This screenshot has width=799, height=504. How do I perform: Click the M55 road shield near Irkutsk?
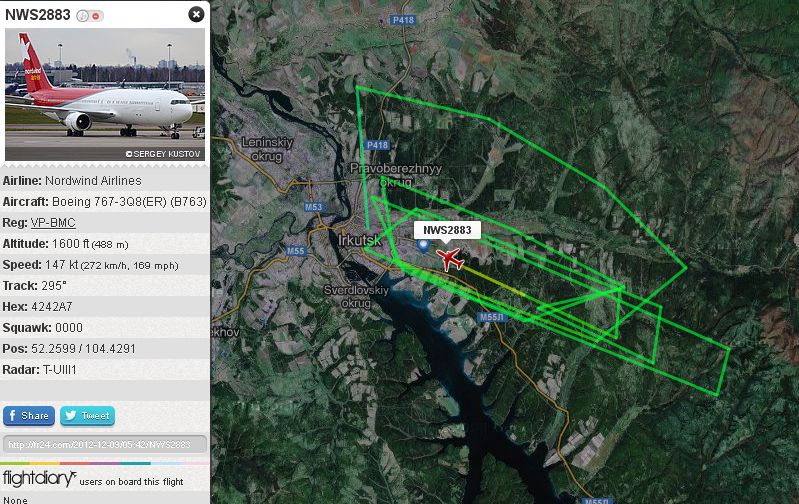[x=296, y=251]
